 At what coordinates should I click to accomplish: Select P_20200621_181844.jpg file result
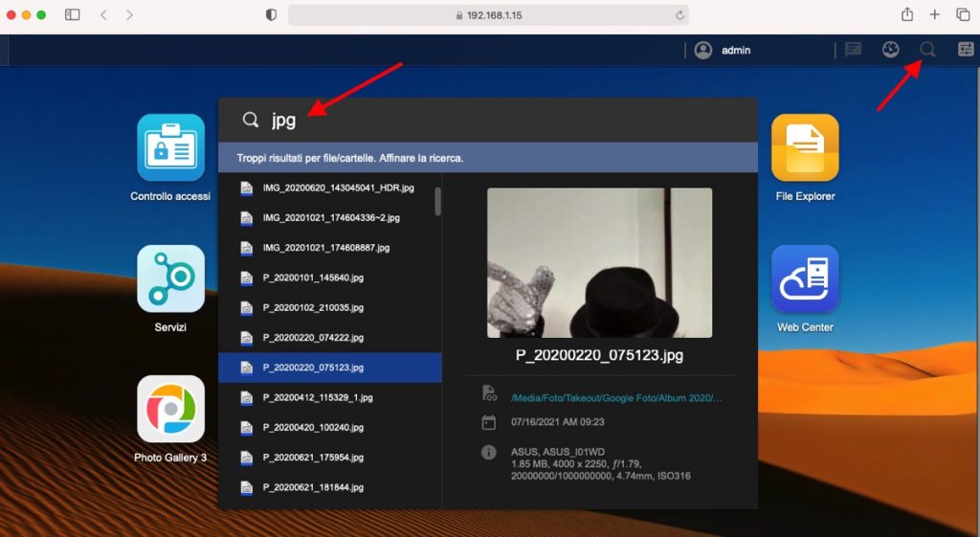pos(313,487)
